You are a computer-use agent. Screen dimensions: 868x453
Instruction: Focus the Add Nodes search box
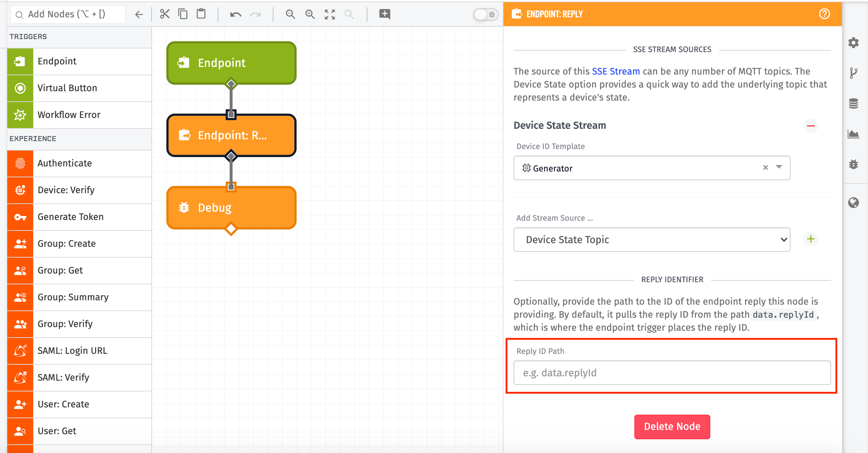coord(69,14)
